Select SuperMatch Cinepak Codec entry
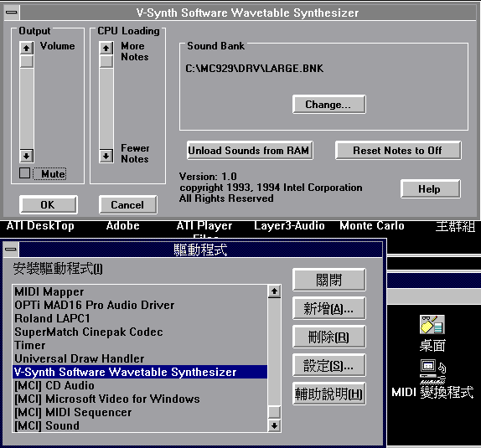 point(140,332)
